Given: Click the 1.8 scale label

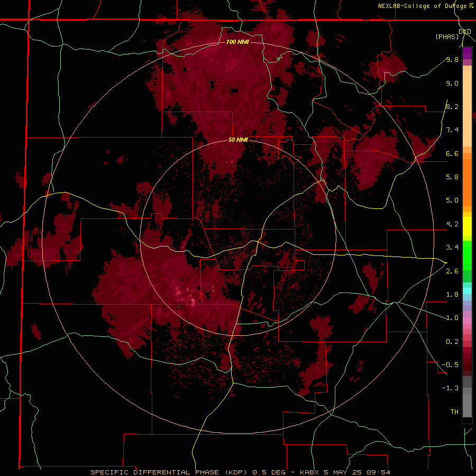Looking at the screenshot, I should pyautogui.click(x=452, y=295).
